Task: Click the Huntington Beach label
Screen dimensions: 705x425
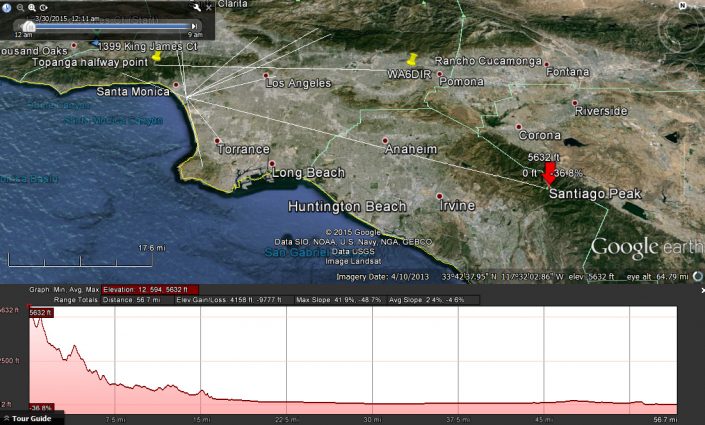Action: 347,206
